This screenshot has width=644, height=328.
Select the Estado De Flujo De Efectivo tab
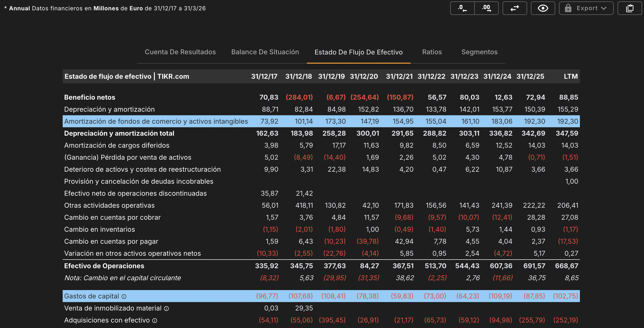tap(359, 52)
